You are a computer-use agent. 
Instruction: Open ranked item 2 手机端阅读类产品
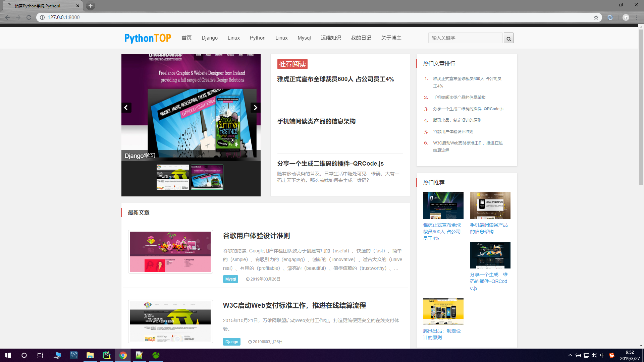tap(459, 98)
